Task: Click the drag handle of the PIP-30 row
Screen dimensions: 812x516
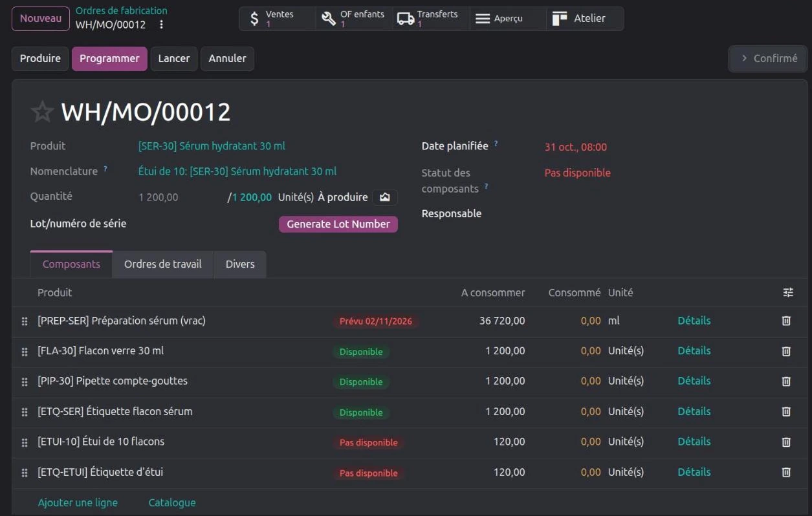Action: pos(25,382)
